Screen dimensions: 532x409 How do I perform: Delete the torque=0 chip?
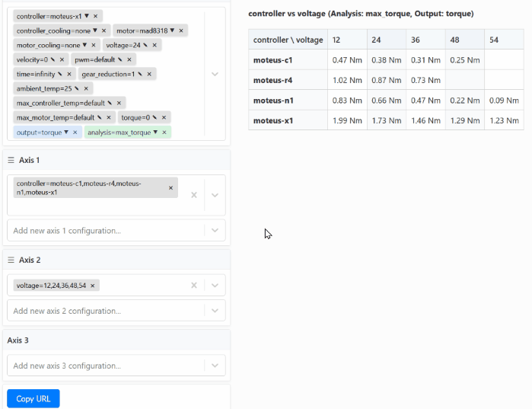point(164,117)
